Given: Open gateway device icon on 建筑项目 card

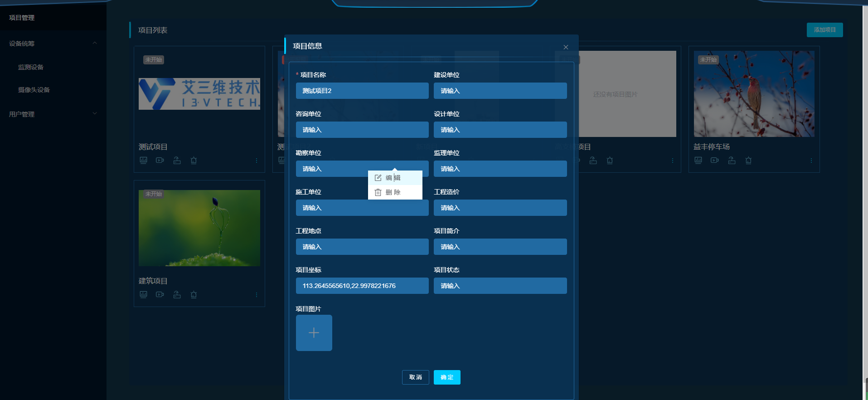Looking at the screenshot, I should tap(177, 294).
